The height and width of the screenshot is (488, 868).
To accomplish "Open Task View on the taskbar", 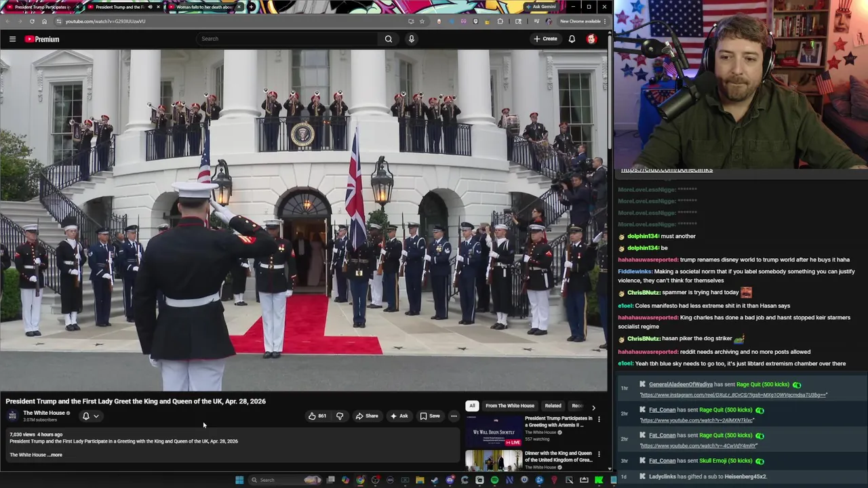I will [x=331, y=480].
